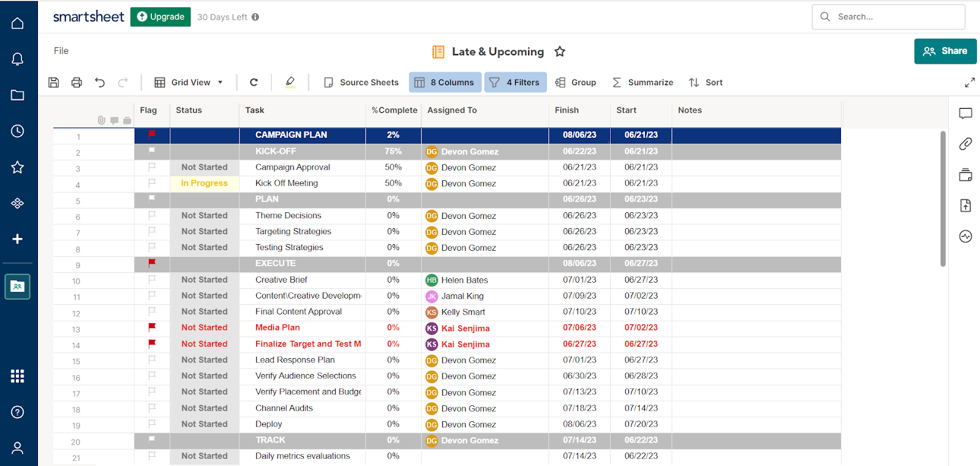Image resolution: width=980 pixels, height=466 pixels.
Task: Toggle flag on Media Plan row
Action: (x=152, y=327)
